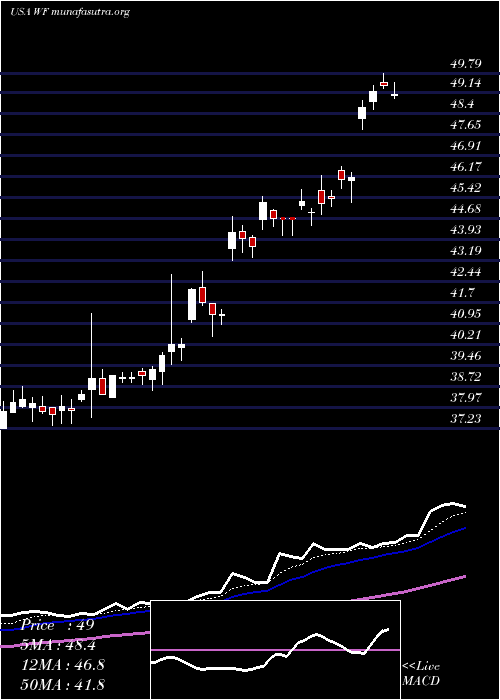
Task: Click the 39.46 price axis label
Action: (x=466, y=355)
